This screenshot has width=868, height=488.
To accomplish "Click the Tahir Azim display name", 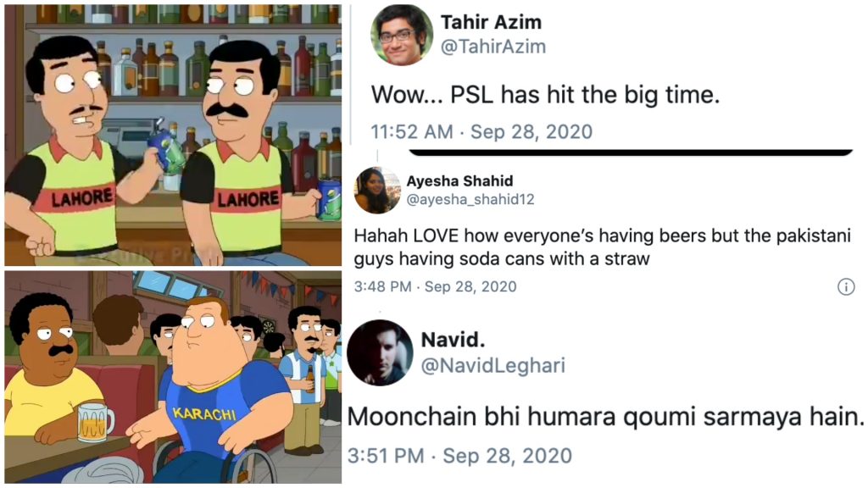I will pos(491,22).
